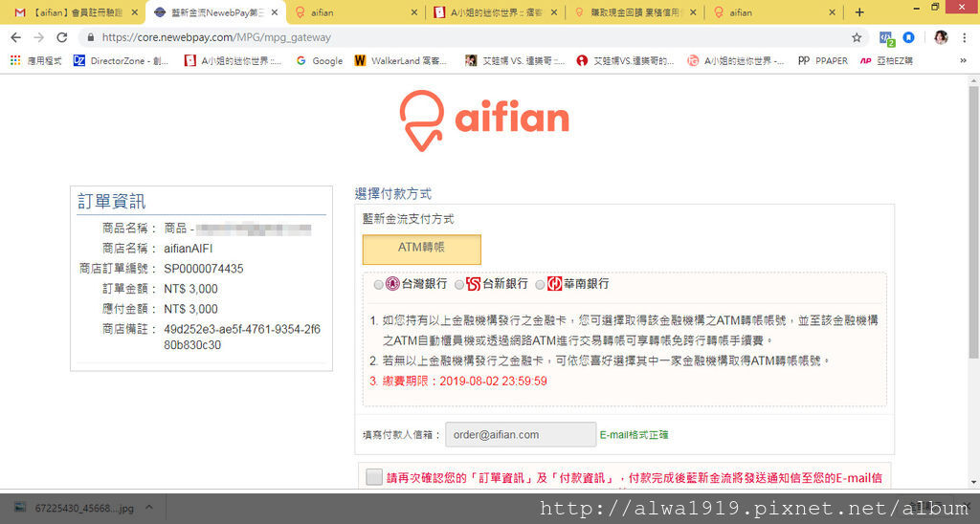Open the user profile avatar
Viewport: 980px width, 524px height.
tap(941, 37)
